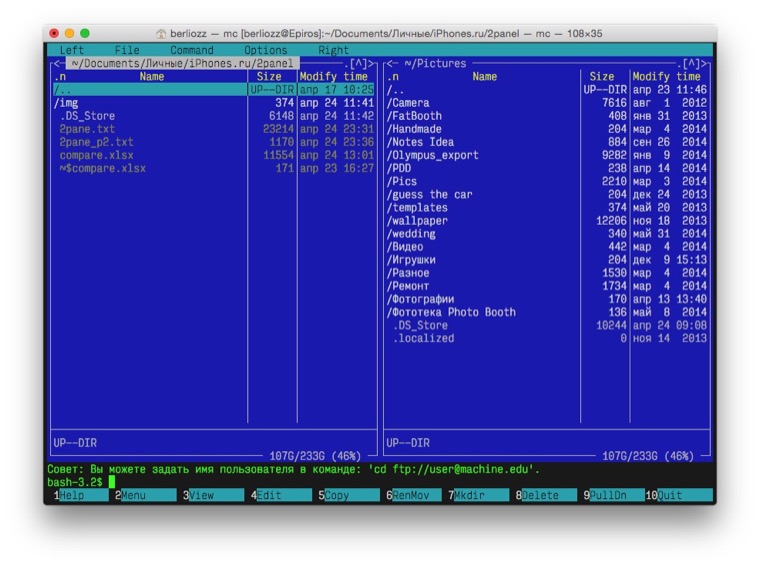Sort right panel by Modify time
This screenshot has height=567, width=760.
tap(666, 77)
